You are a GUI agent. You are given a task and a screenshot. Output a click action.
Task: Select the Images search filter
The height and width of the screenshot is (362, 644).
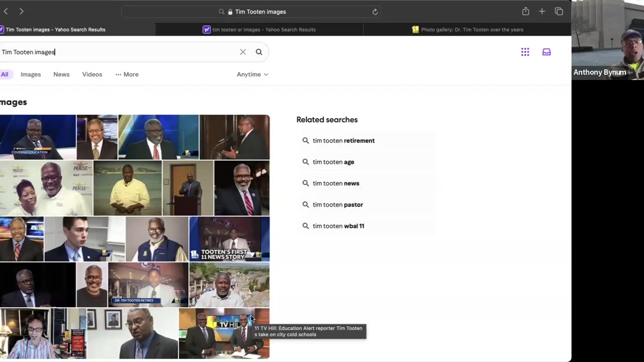[31, 74]
